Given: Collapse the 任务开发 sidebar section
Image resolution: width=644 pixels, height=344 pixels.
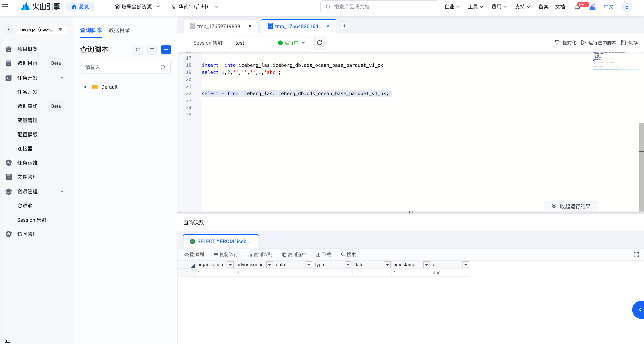Looking at the screenshot, I should point(62,78).
